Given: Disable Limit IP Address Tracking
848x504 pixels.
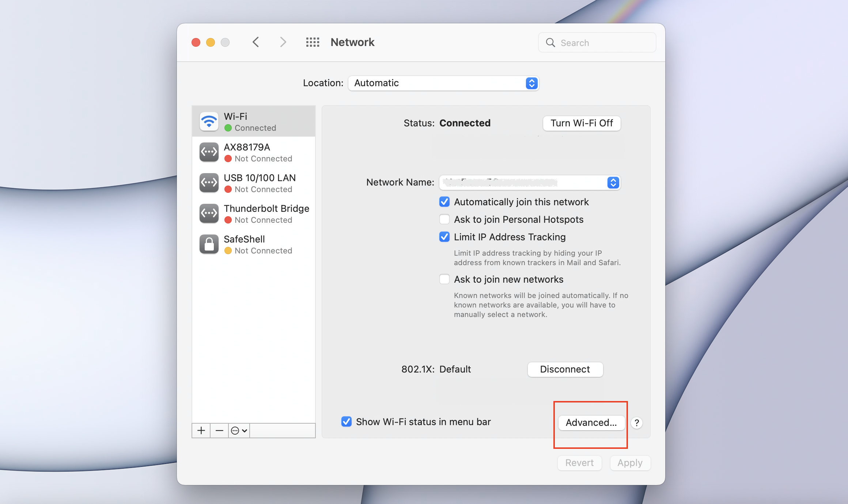Looking at the screenshot, I should pos(444,237).
